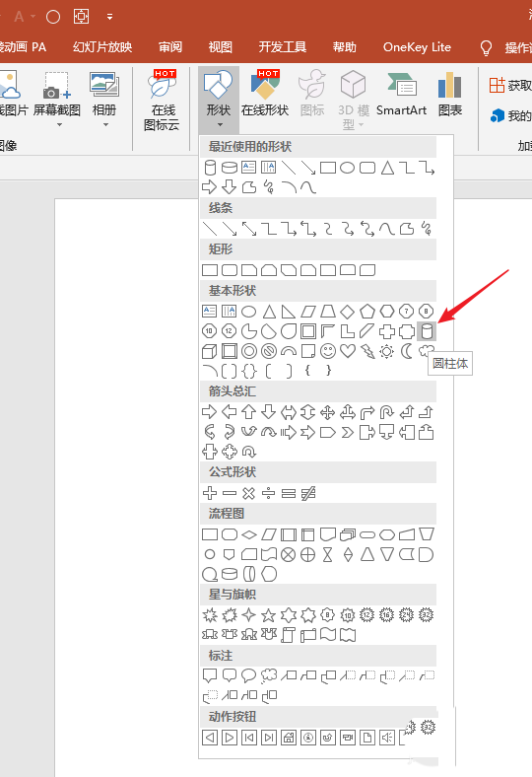Choose the Quad Arrow shape

[328, 412]
